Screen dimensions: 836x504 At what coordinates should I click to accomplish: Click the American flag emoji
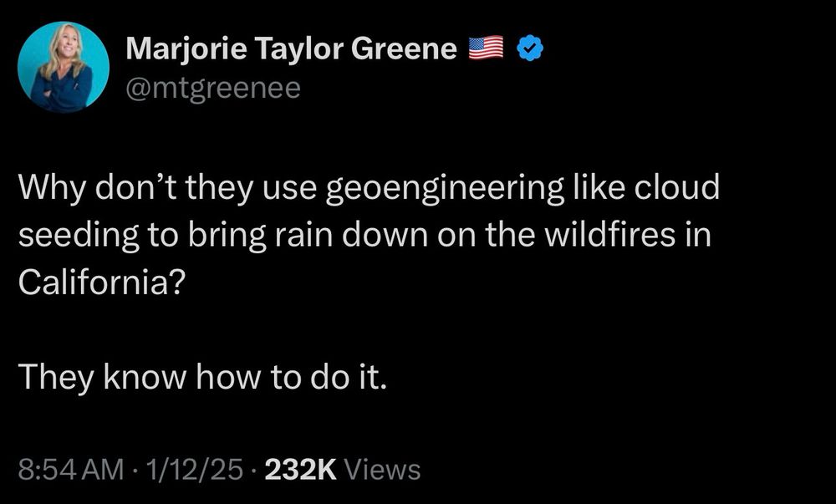(x=487, y=49)
